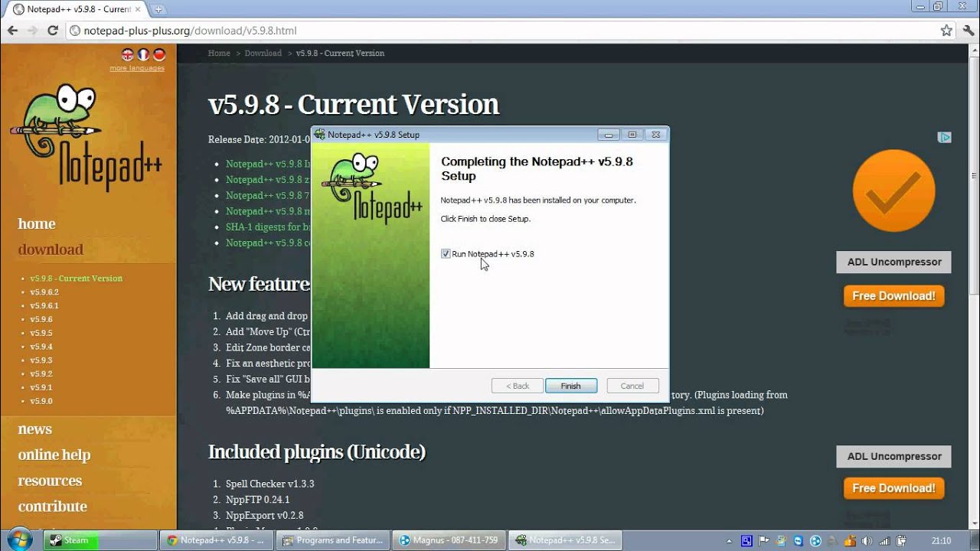Open resources in sidebar
The width and height of the screenshot is (980, 551).
click(x=50, y=481)
